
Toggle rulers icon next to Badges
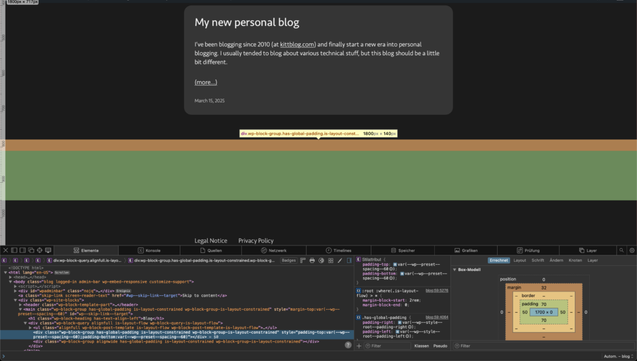303,260
